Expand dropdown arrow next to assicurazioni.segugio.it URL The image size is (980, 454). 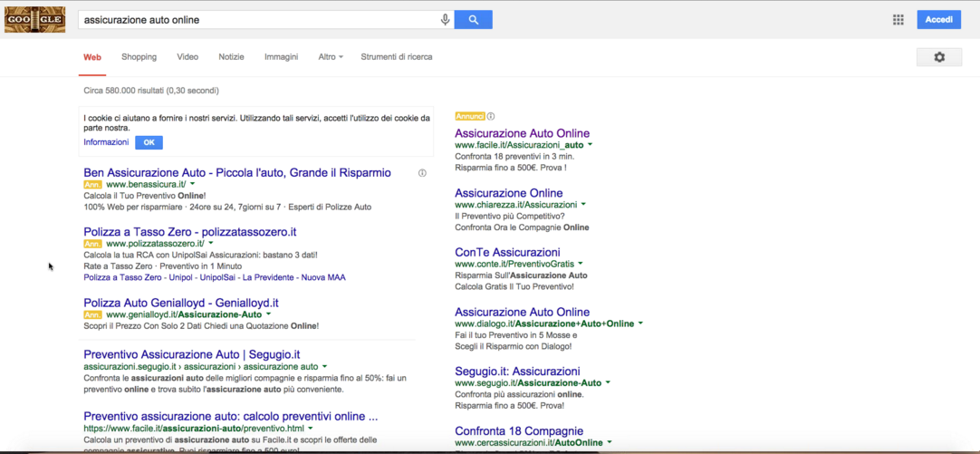324,367
